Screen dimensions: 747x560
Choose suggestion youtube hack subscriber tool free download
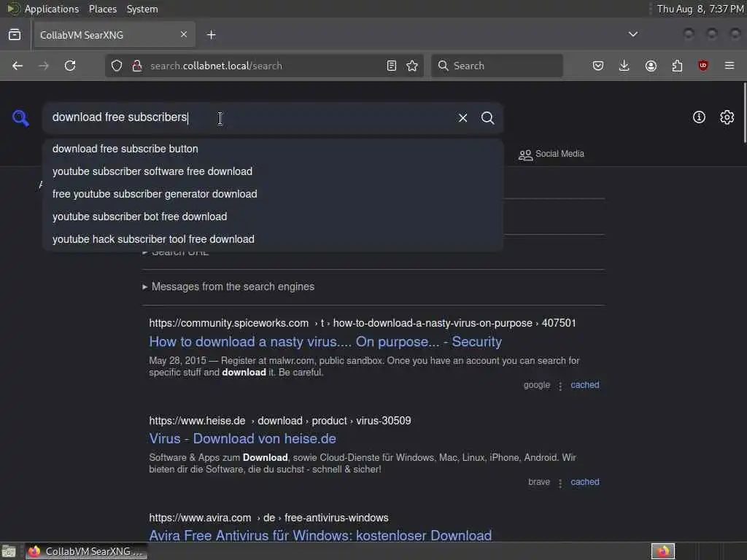273,239
